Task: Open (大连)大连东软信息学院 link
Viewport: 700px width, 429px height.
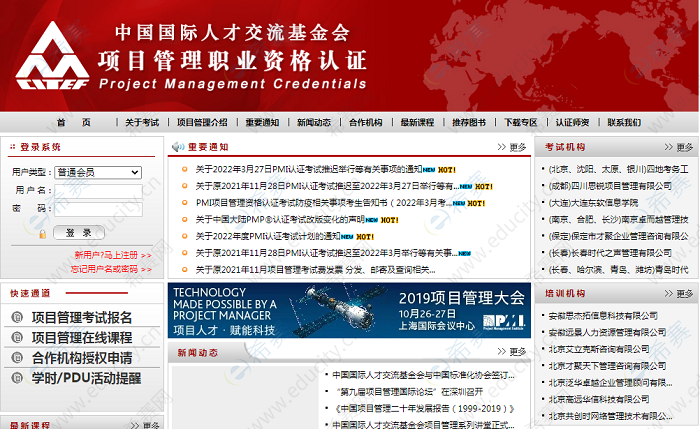Action: click(x=593, y=203)
